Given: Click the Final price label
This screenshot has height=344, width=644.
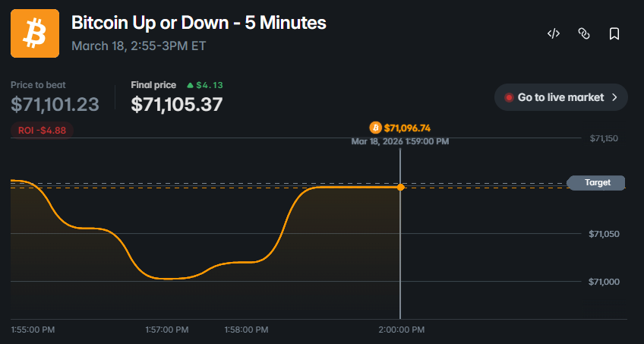Looking at the screenshot, I should point(153,85).
